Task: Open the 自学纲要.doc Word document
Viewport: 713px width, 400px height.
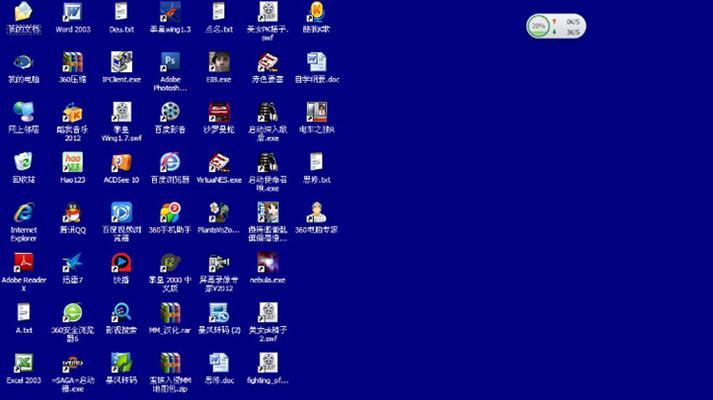Action: click(x=316, y=63)
